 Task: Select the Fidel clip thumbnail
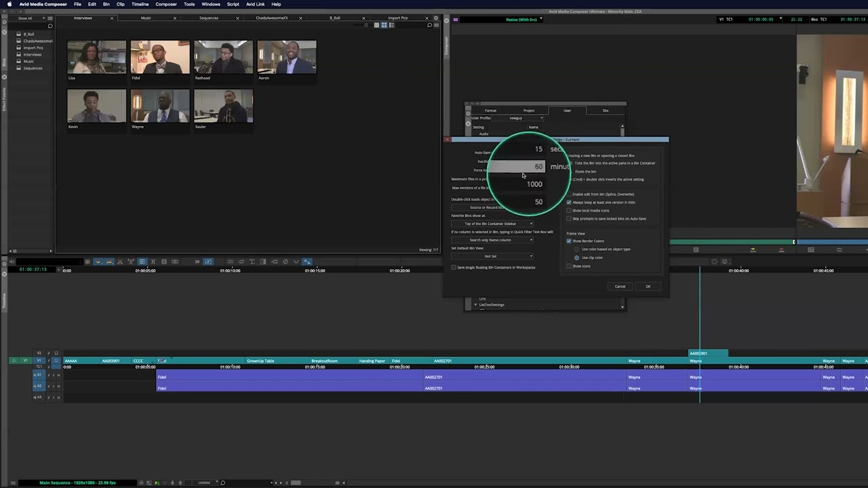tap(160, 57)
